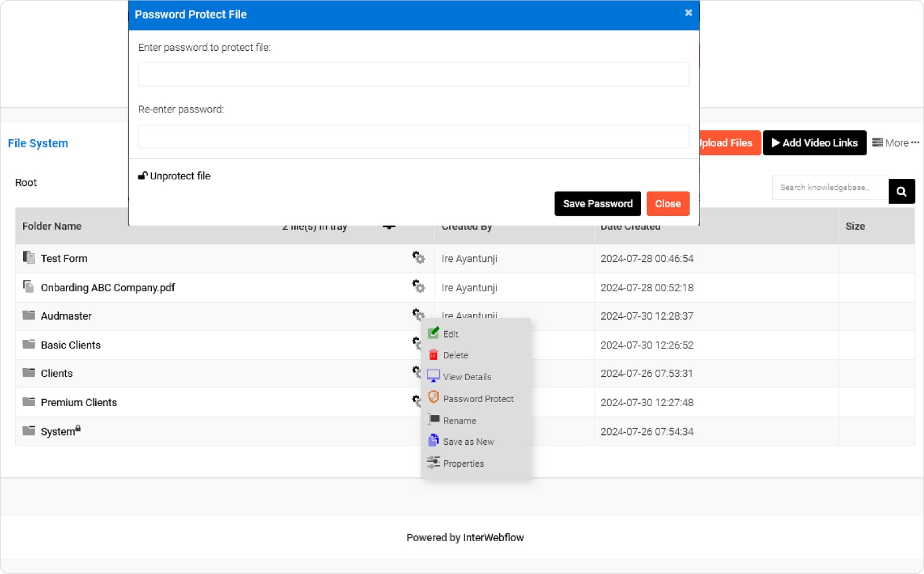This screenshot has height=574, width=924.
Task: Click the gear icon beside Test Form
Action: (x=418, y=258)
